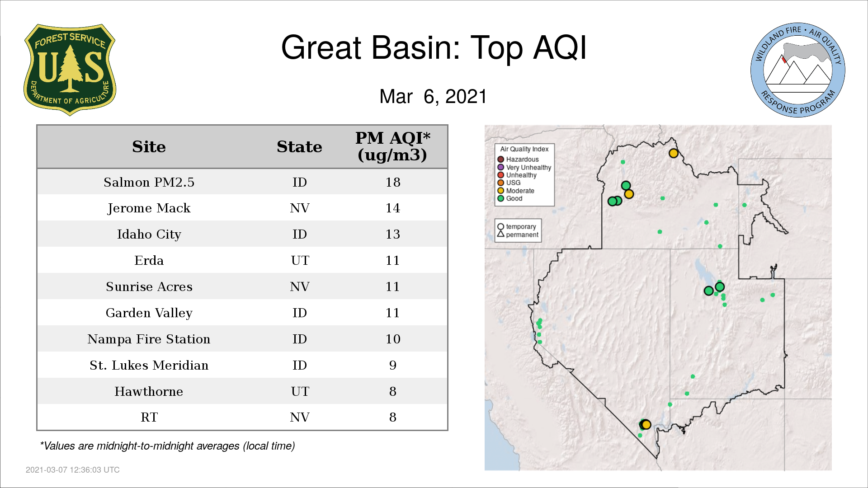868x488 pixels.
Task: Click the Air Quality Index legend title
Action: [524, 149]
